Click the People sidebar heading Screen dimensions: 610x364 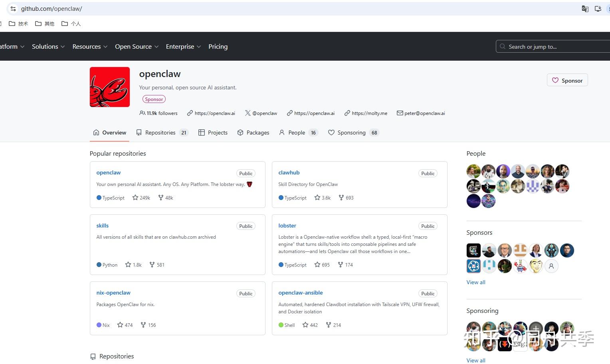coord(476,154)
